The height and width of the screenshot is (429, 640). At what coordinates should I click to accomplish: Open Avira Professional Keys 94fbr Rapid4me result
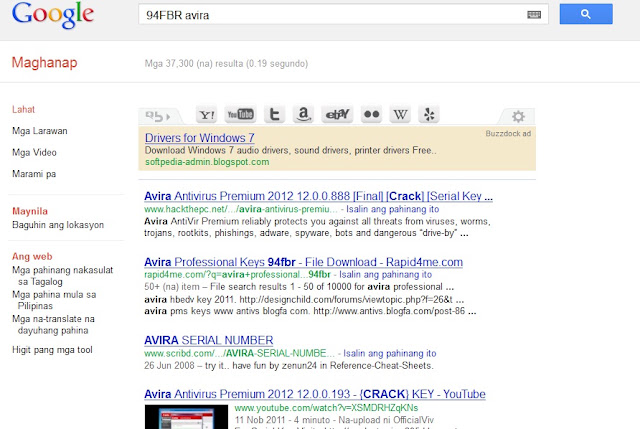[x=303, y=262]
